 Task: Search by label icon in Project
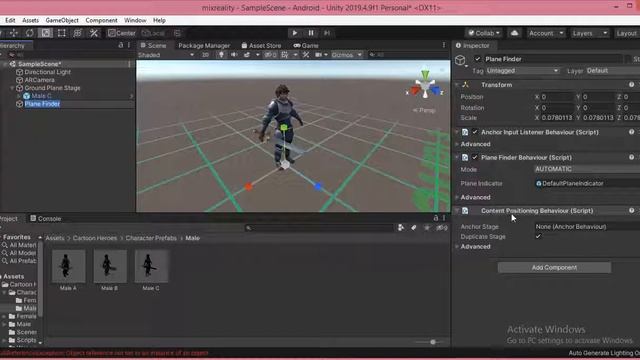pyautogui.click(x=413, y=228)
